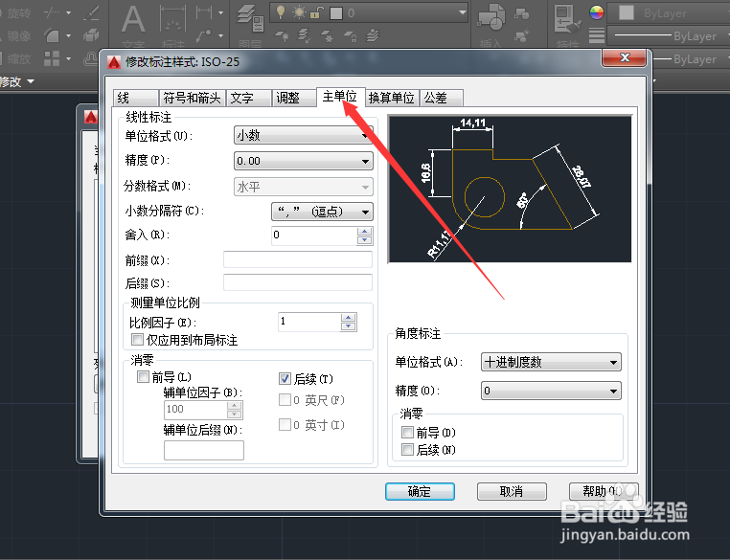
Task: Switch to the 公差 tab
Action: (x=441, y=98)
